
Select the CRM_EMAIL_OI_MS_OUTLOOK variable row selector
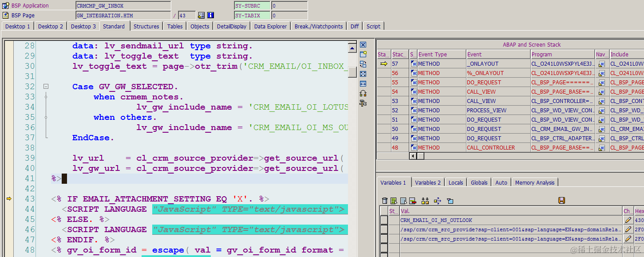pyautogui.click(x=384, y=220)
